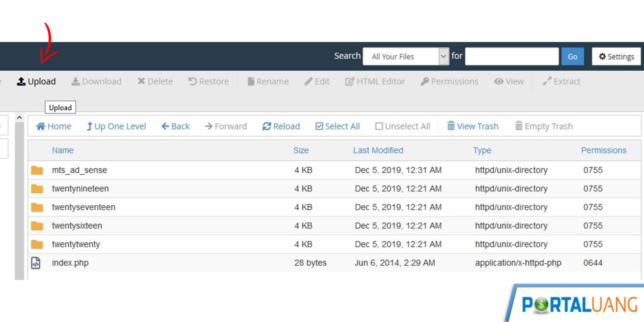Sort by Name column header
This screenshot has height=322, width=644.
[x=63, y=150]
